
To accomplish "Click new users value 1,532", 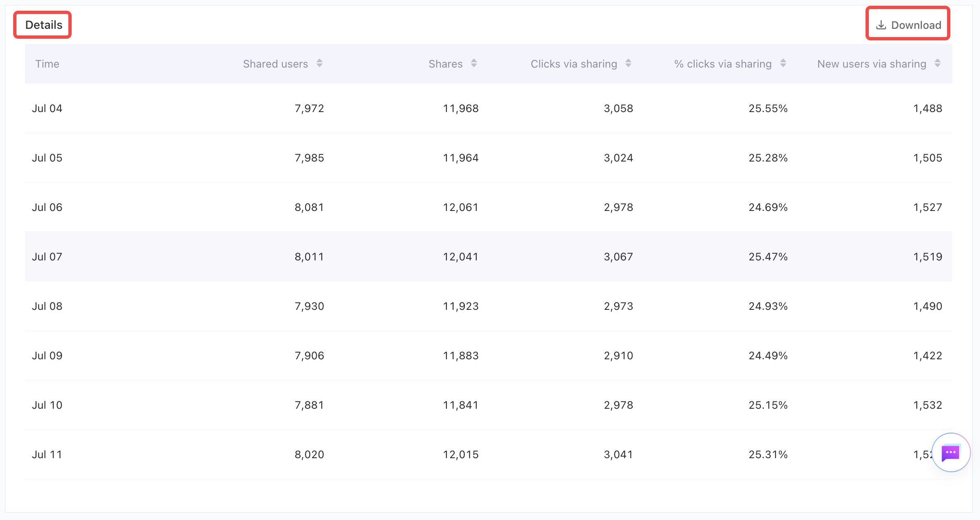I will tap(928, 405).
